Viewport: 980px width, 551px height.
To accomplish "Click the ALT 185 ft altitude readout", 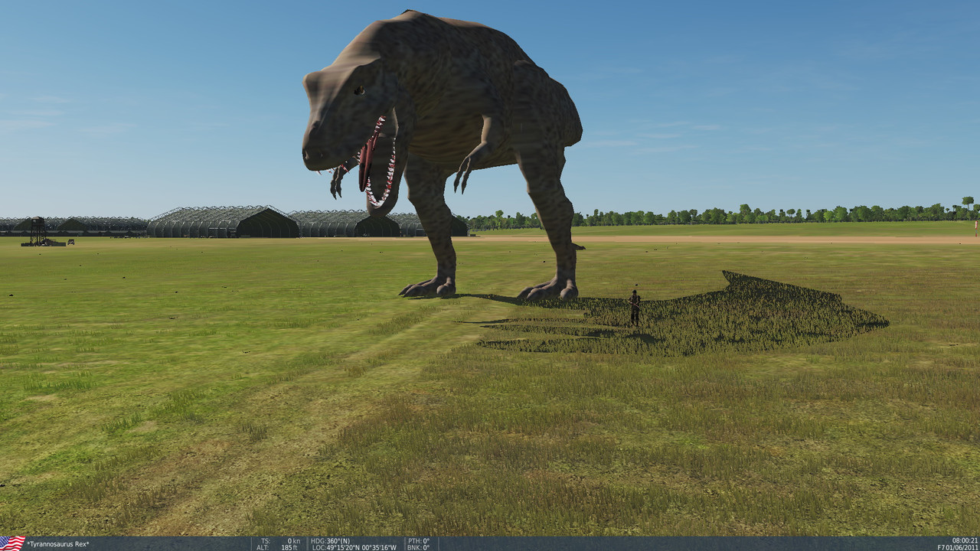I will click(x=280, y=547).
